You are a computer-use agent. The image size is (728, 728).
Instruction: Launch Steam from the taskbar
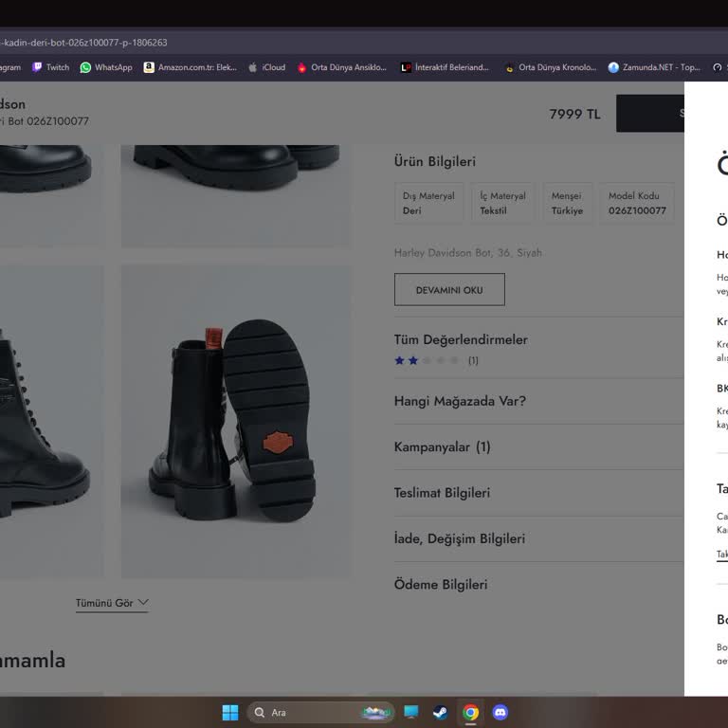pos(441,712)
